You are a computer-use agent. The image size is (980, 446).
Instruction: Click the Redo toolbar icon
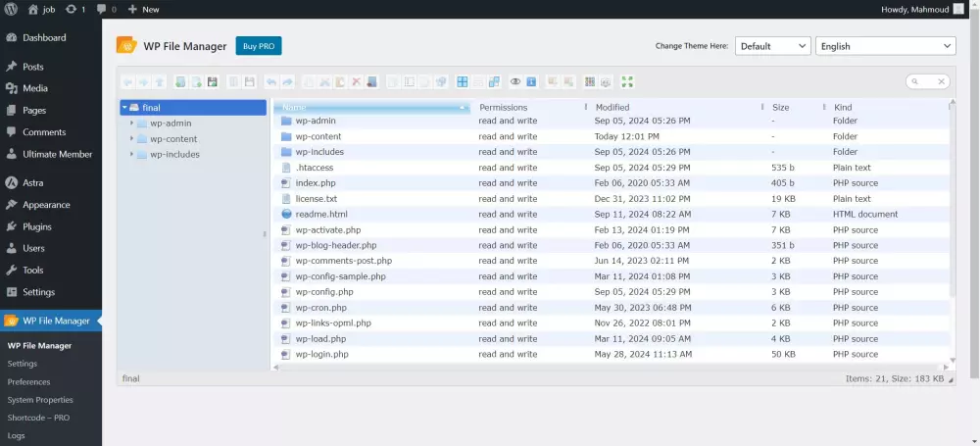[x=287, y=82]
